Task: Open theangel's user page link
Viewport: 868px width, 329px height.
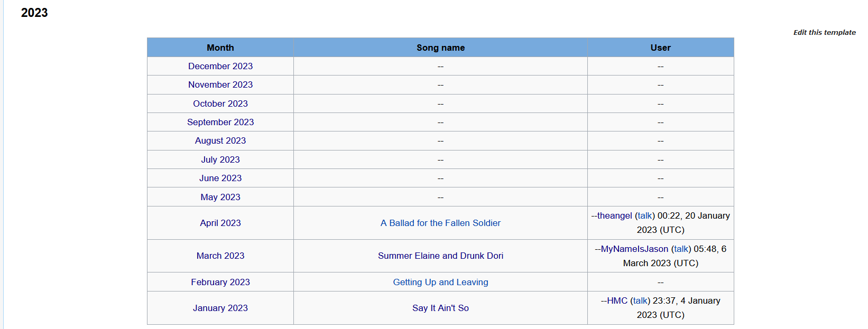Action: pyautogui.click(x=615, y=215)
